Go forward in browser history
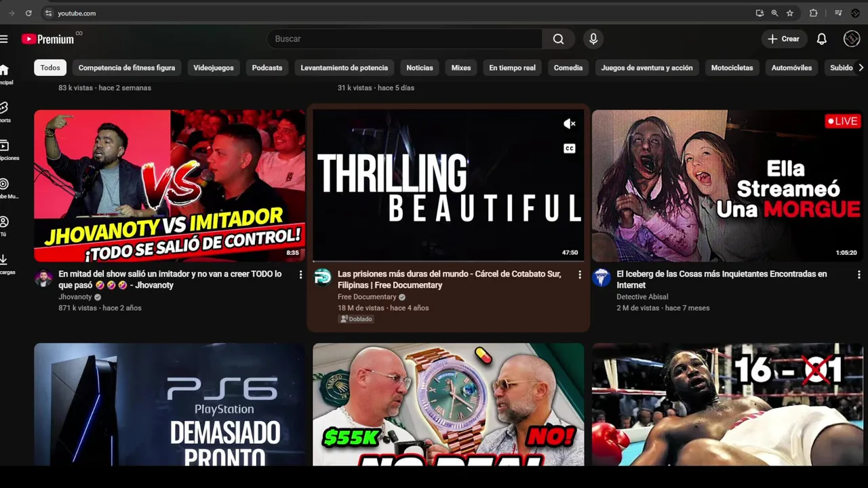 point(11,13)
